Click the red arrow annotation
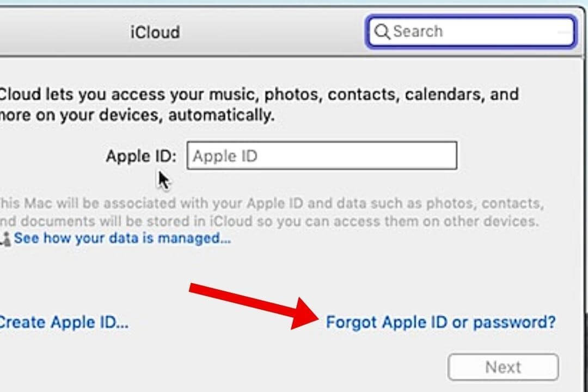The image size is (588, 392). [x=251, y=305]
